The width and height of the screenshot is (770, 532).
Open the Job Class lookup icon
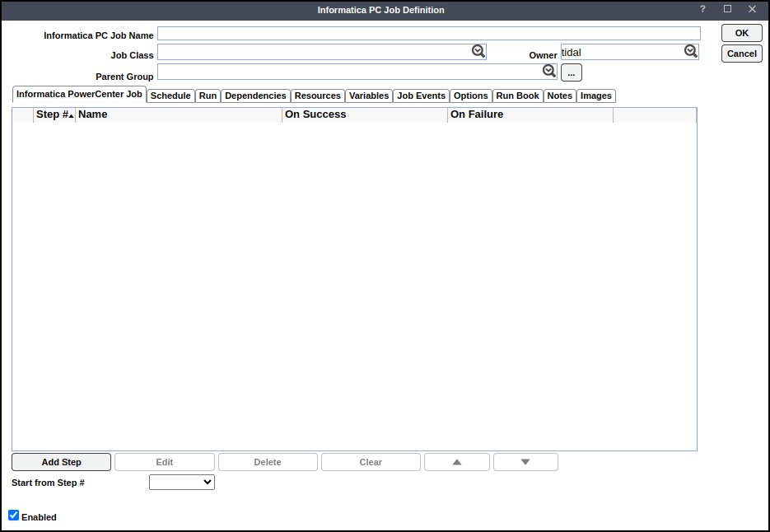click(x=478, y=51)
